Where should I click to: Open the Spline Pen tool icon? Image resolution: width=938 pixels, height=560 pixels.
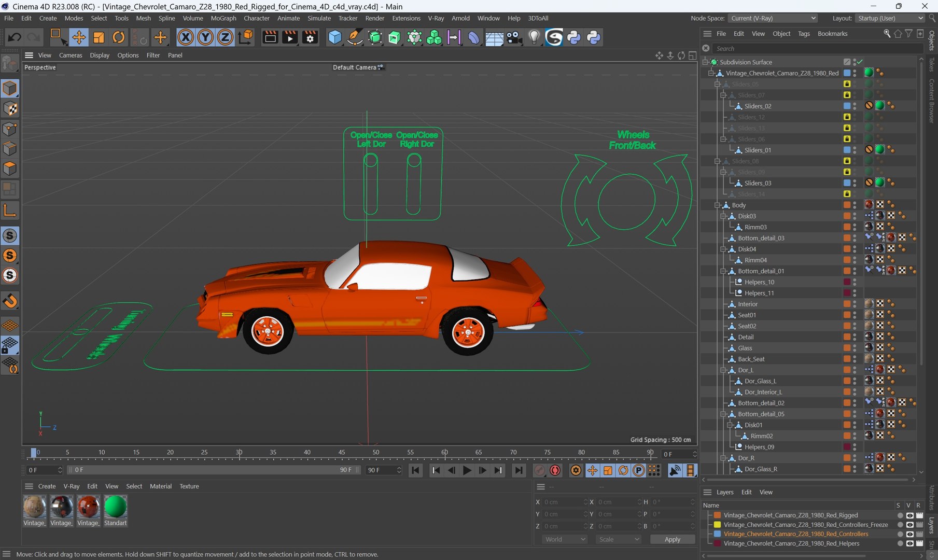point(355,37)
